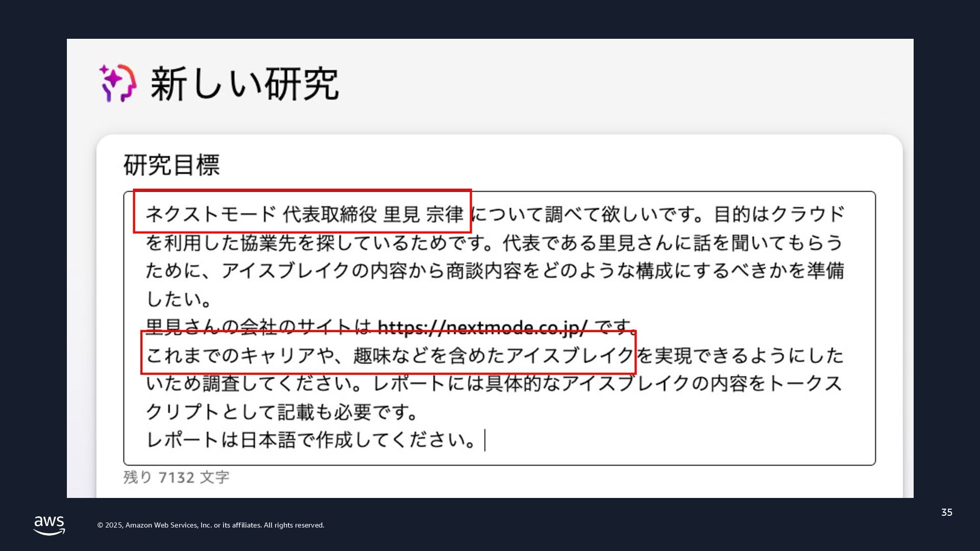The width and height of the screenshot is (980, 551).
Task: Click the word 協業先 in second line
Action: 268,243
